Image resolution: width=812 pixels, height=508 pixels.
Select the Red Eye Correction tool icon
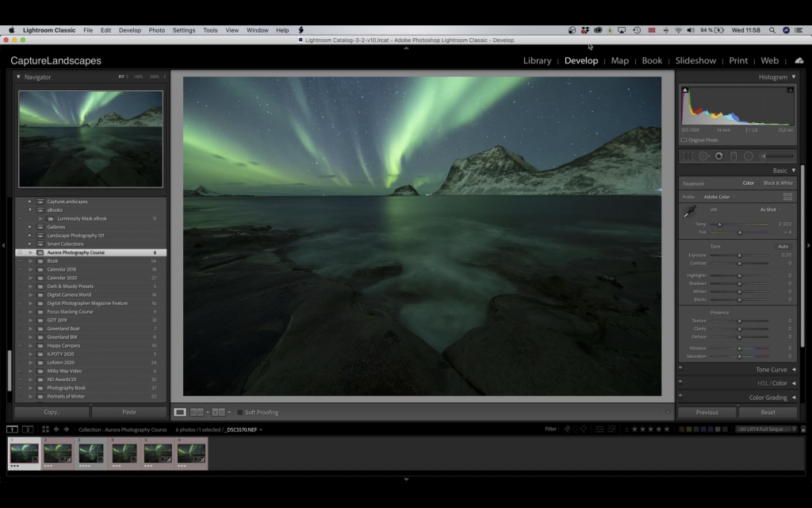(x=718, y=156)
